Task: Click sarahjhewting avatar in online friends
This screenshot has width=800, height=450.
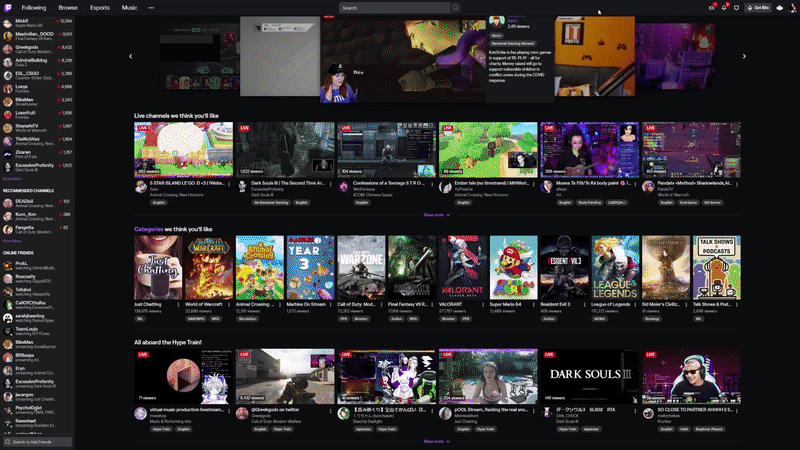Action: (x=8, y=318)
